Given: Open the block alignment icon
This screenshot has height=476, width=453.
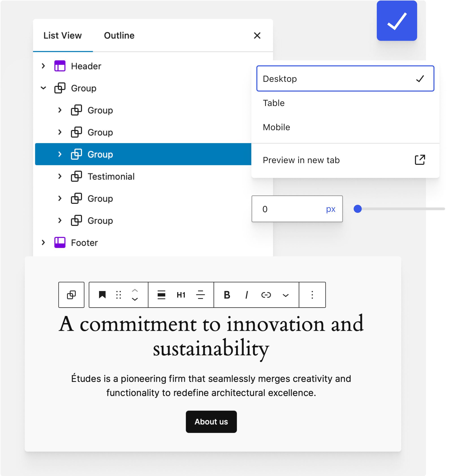Looking at the screenshot, I should point(161,295).
